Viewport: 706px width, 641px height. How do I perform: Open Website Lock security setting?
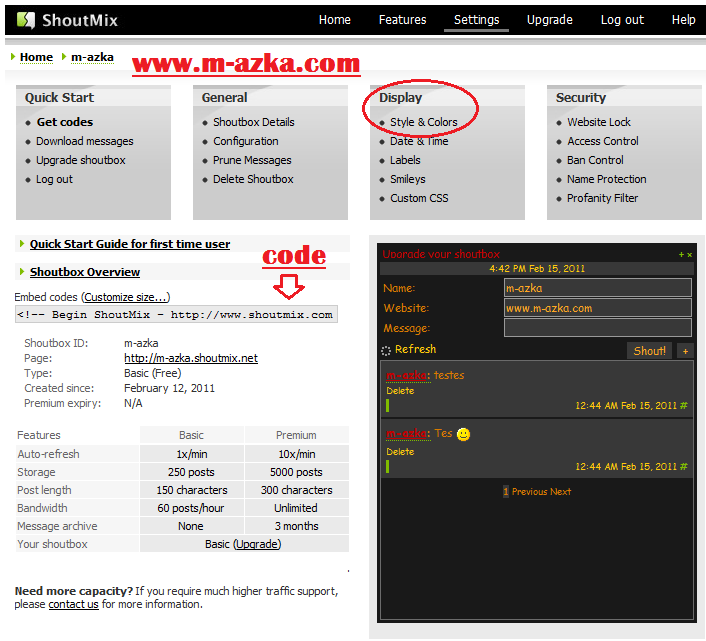(x=598, y=122)
